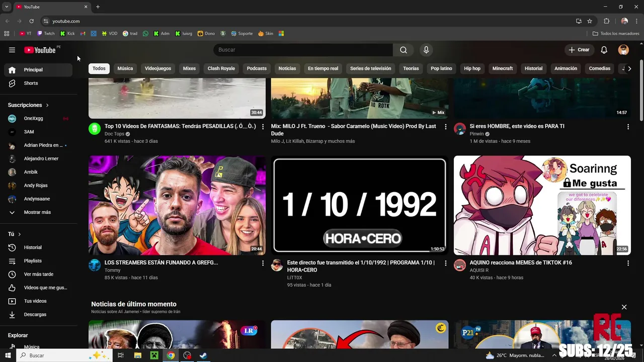Open Shorts in the sidebar
Image resolution: width=644 pixels, height=362 pixels.
38,83
